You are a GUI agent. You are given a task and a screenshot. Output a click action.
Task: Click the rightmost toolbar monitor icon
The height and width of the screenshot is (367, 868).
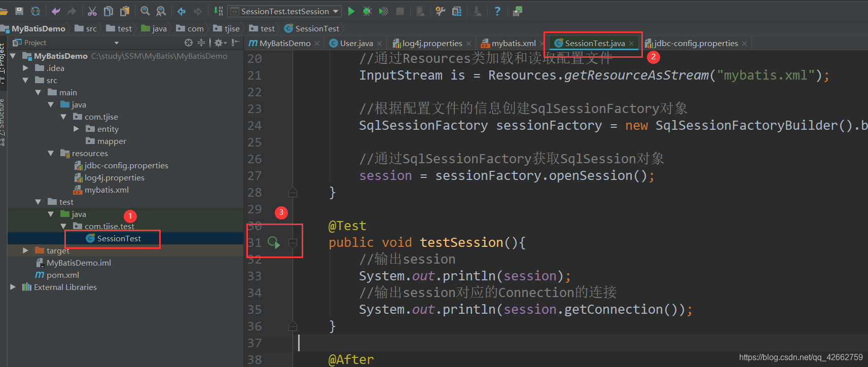click(518, 11)
